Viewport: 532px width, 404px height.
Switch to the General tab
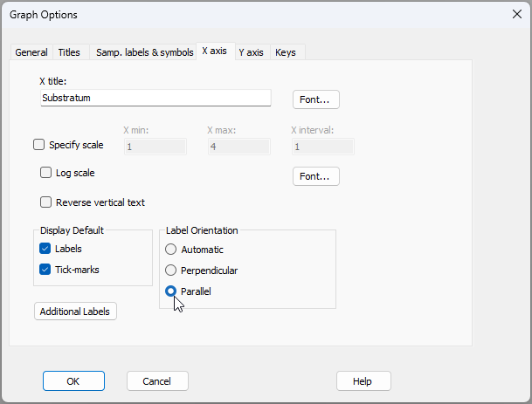pyautogui.click(x=31, y=52)
